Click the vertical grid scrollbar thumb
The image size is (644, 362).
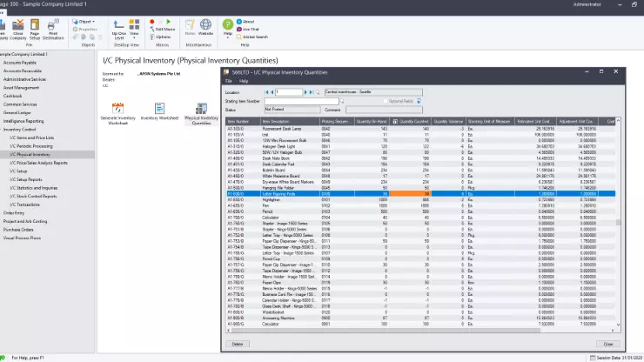pyautogui.click(x=618, y=222)
